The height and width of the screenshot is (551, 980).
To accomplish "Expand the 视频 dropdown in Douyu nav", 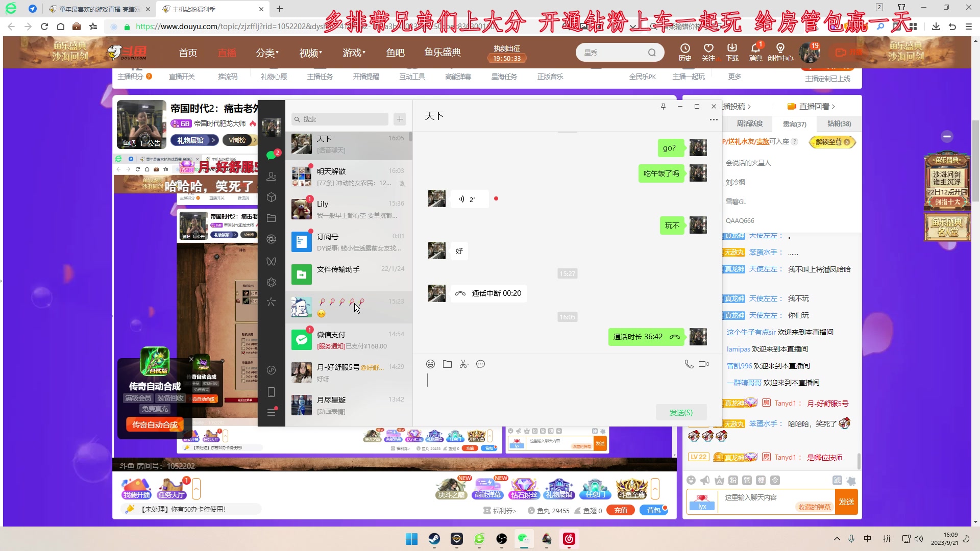I will click(310, 53).
